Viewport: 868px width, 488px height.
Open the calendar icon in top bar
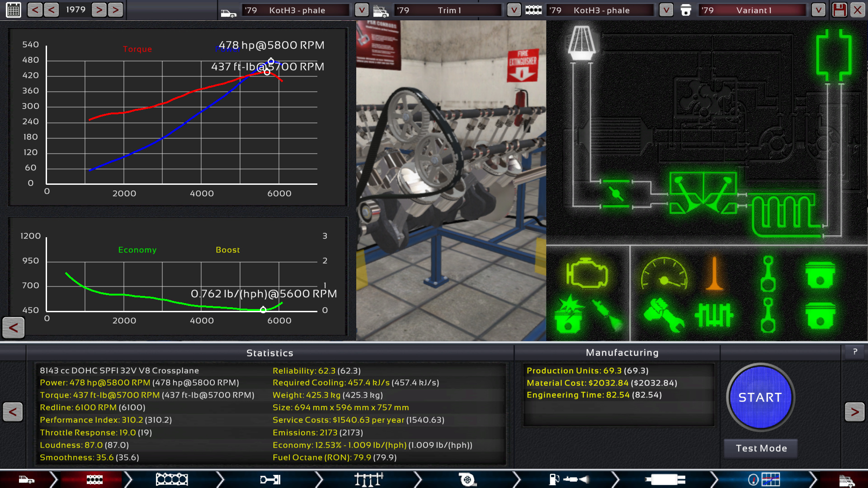pos(14,10)
